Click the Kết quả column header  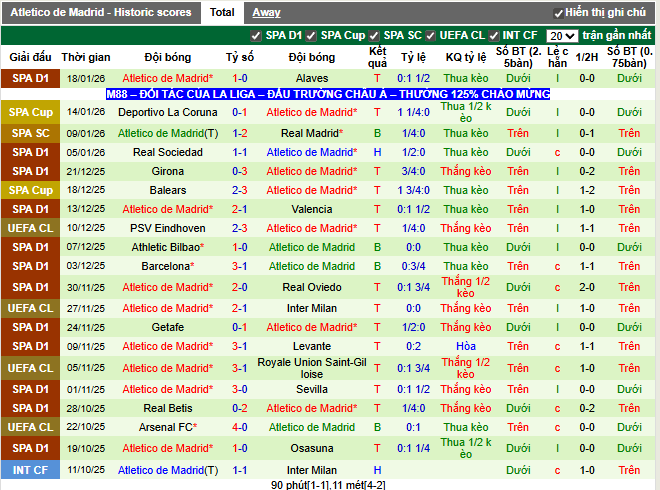pyautogui.click(x=377, y=57)
